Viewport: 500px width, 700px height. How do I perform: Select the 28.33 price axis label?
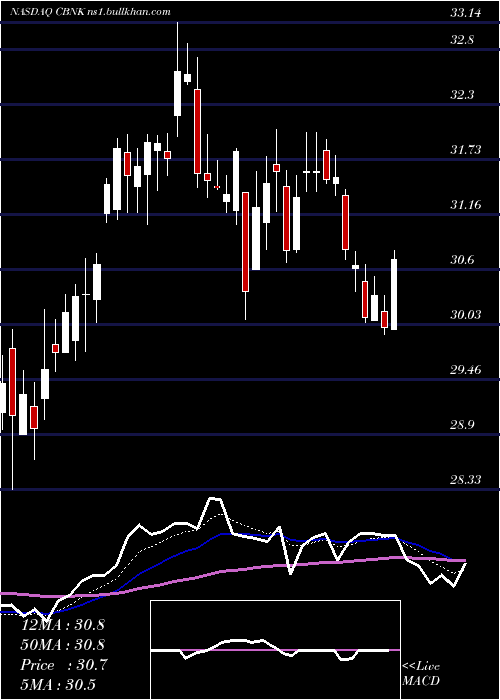(x=465, y=479)
